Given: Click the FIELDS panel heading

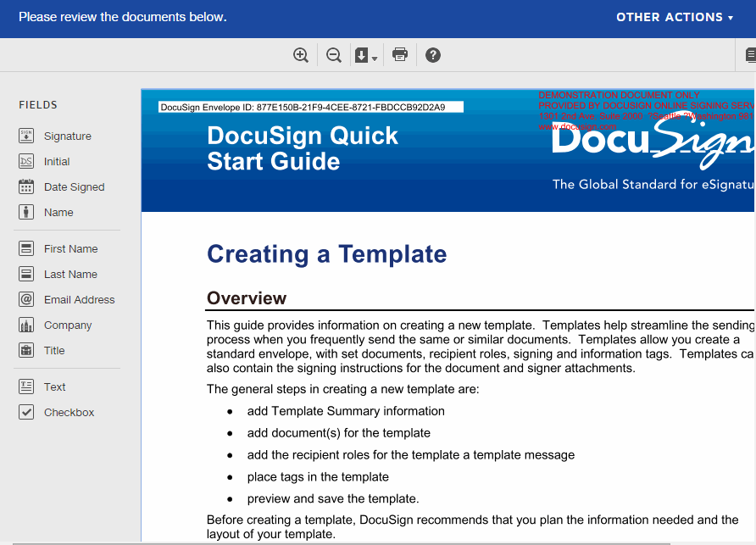Looking at the screenshot, I should (38, 104).
